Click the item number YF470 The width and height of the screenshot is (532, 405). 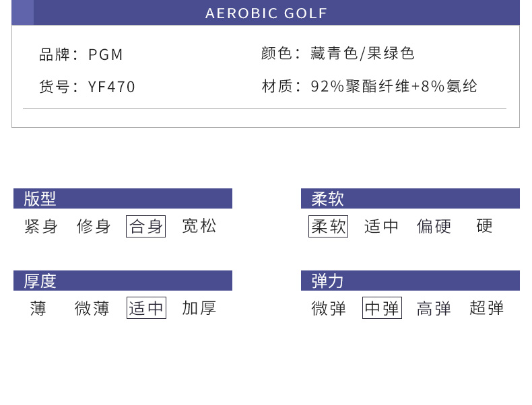(x=112, y=87)
